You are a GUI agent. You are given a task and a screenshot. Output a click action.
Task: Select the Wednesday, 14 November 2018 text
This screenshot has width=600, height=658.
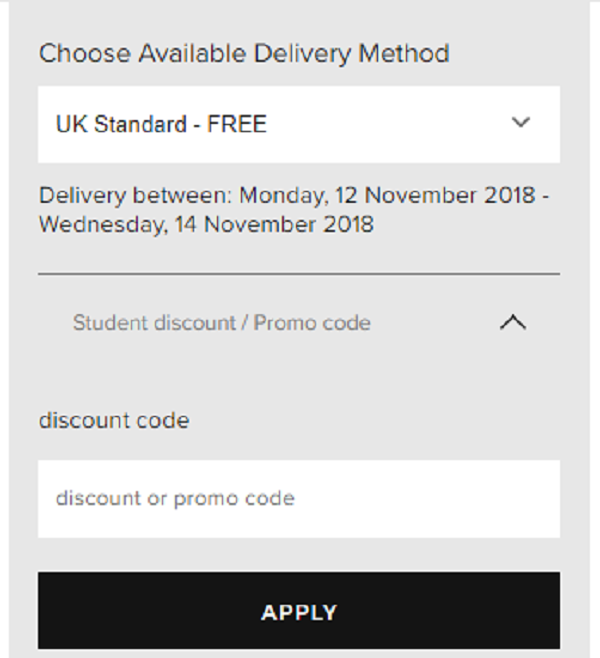[206, 225]
